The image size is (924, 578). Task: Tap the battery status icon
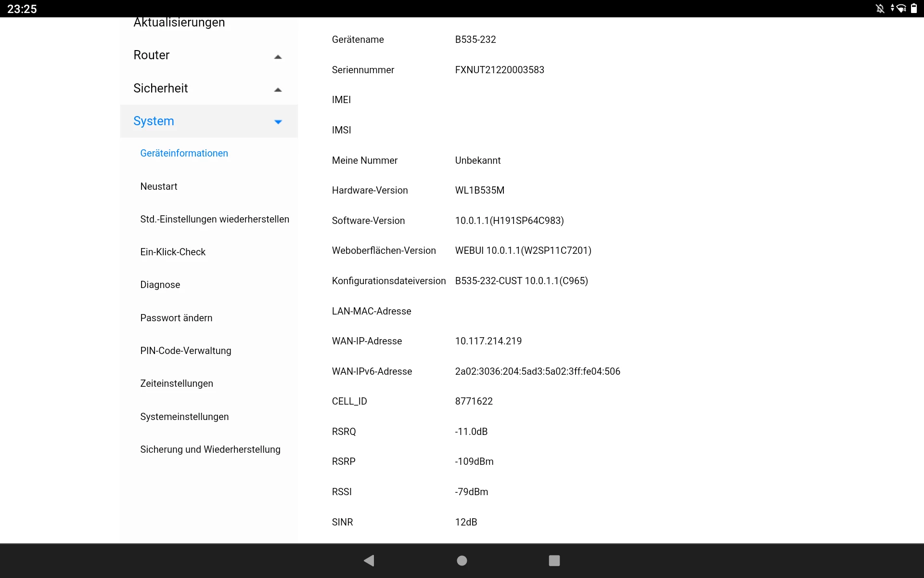click(x=914, y=9)
